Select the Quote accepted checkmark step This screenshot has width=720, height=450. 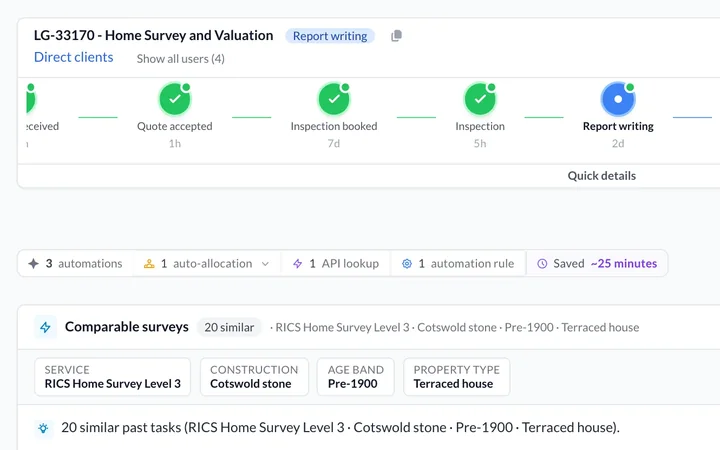pos(174,99)
